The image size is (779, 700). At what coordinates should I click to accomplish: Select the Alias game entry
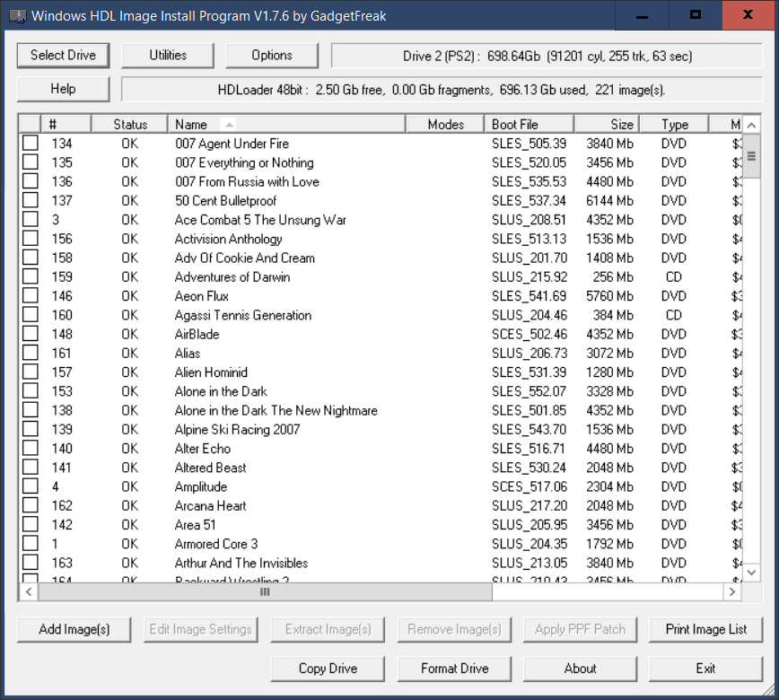[x=381, y=354]
